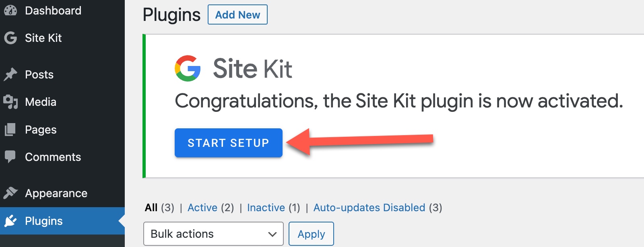Apply the selected bulk action
Screen dimensions: 644x247
(311, 234)
